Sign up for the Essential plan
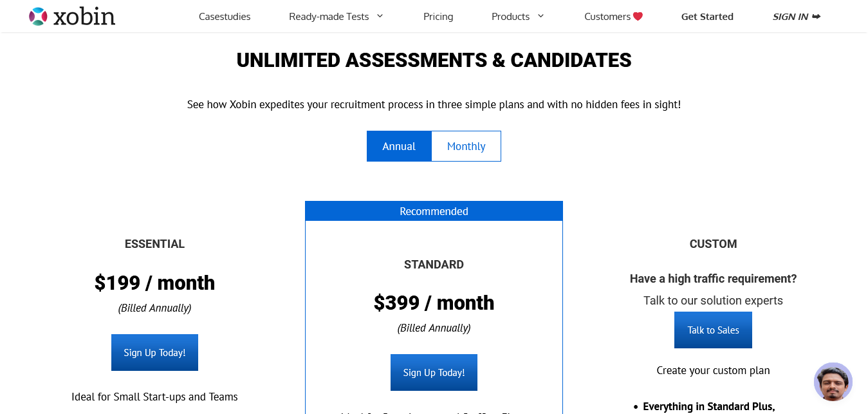Screen dimensions: 868x414 (x=154, y=352)
